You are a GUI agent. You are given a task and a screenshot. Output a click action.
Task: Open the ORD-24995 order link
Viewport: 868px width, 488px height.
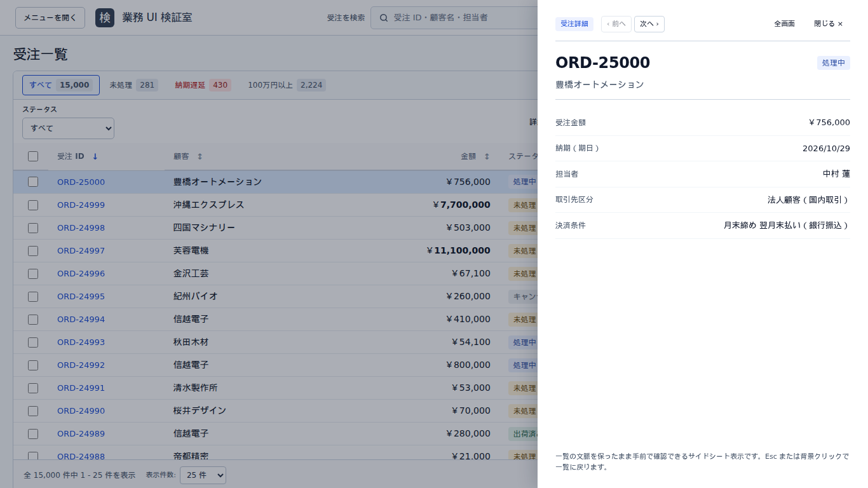[81, 296]
